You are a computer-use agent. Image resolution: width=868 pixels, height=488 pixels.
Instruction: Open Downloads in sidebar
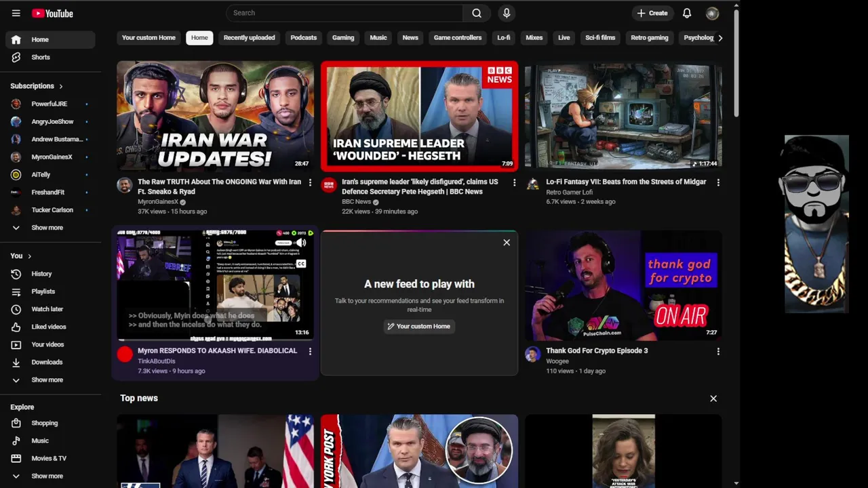click(50, 362)
